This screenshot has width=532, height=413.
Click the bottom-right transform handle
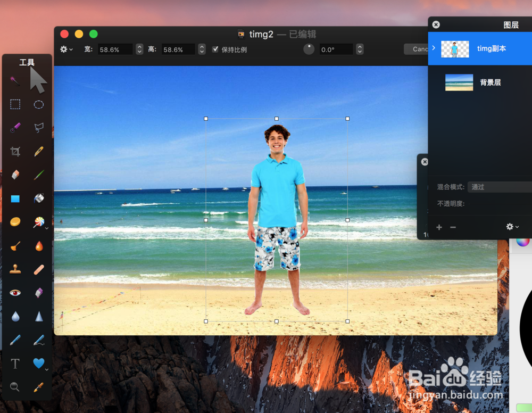(x=347, y=321)
